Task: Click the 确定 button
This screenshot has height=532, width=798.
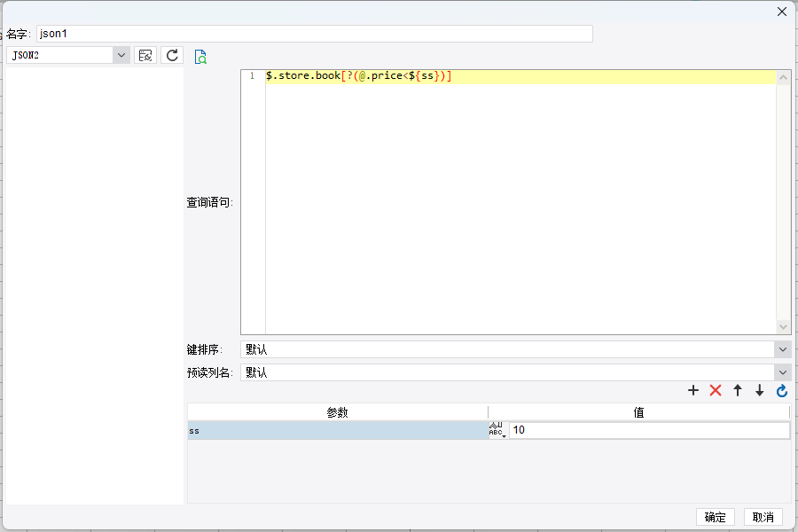Action: (x=715, y=517)
